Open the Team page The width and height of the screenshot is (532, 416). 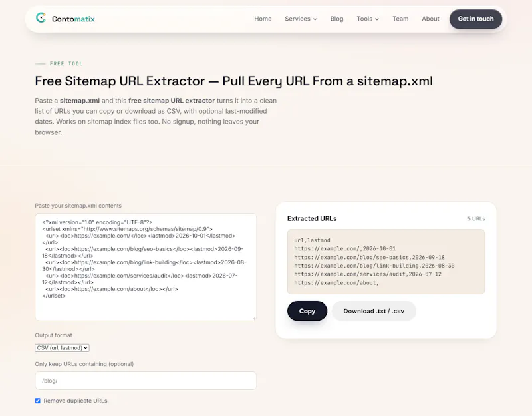pyautogui.click(x=400, y=19)
